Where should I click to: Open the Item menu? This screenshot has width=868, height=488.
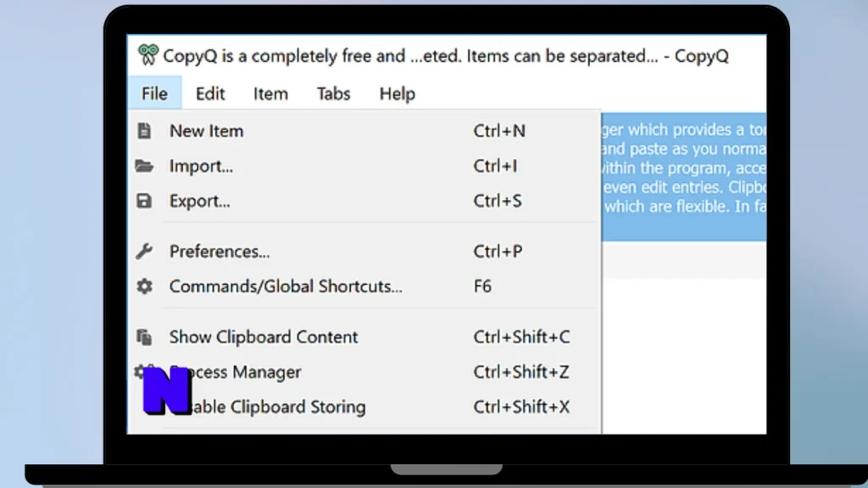[x=270, y=93]
